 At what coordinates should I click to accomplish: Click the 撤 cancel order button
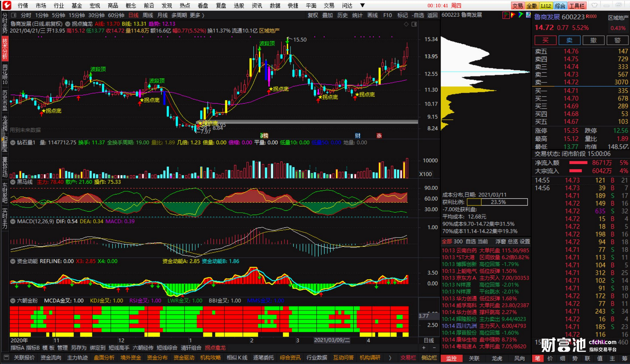pyautogui.click(x=594, y=40)
